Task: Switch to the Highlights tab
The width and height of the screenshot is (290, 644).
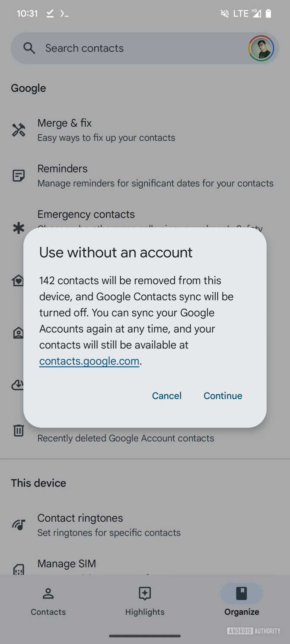Action: (145, 601)
